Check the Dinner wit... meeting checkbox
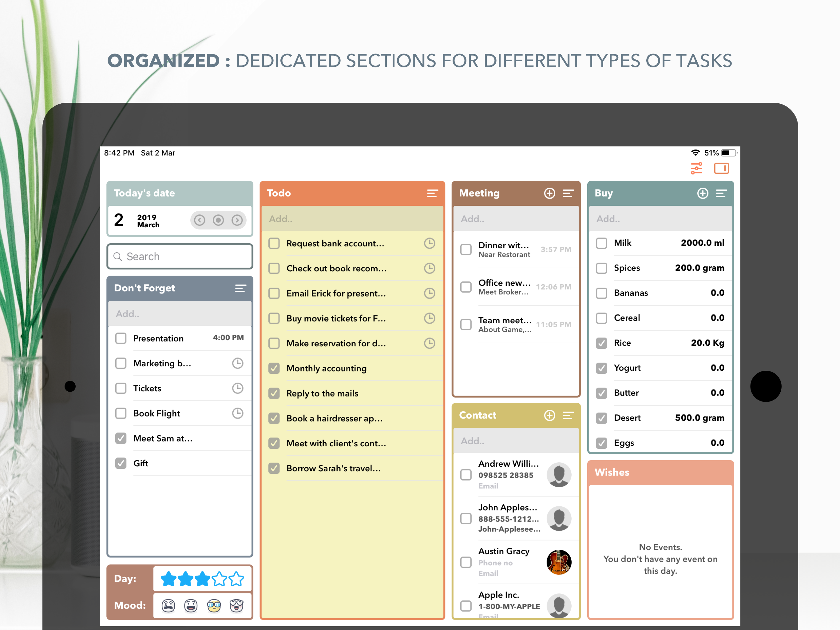This screenshot has width=840, height=630. tap(466, 249)
